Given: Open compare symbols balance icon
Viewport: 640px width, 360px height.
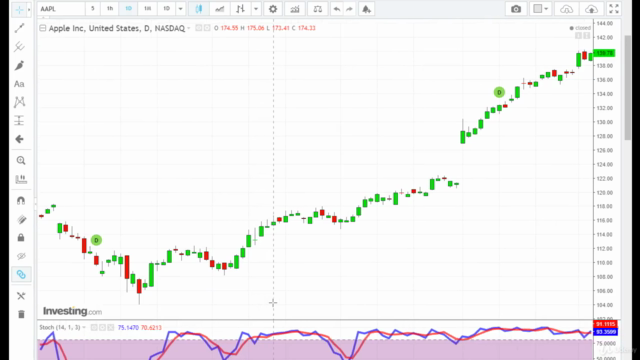Looking at the screenshot, I should coord(318,9).
